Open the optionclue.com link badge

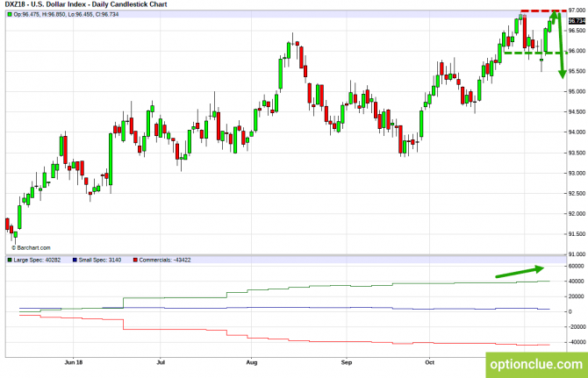pyautogui.click(x=536, y=365)
